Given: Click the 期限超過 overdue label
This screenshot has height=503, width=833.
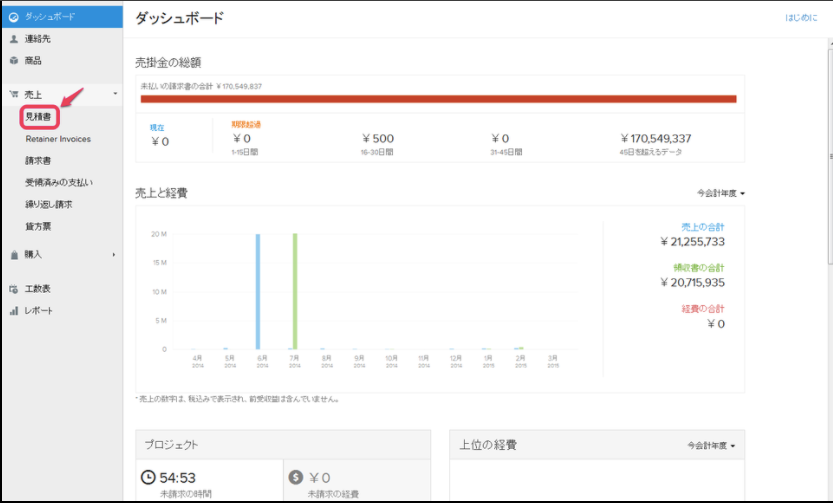Looking at the screenshot, I should coord(246,124).
